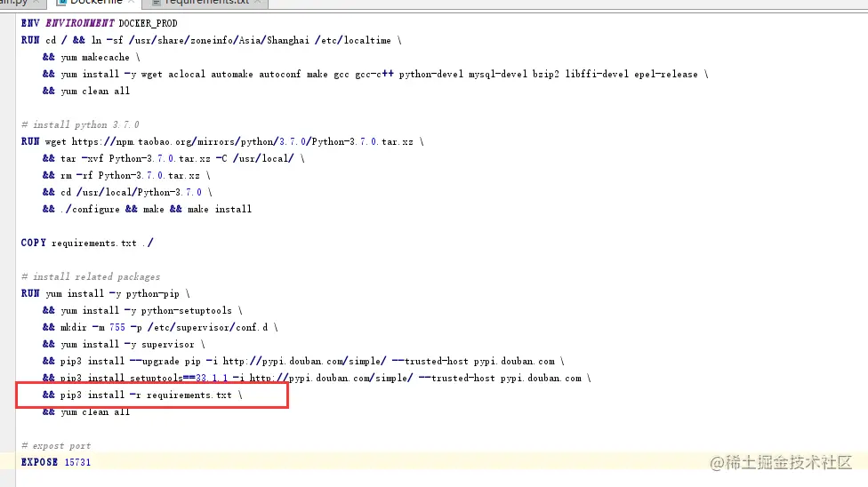The width and height of the screenshot is (868, 487).
Task: Click the 'EXPOSE 15731' line
Action: pyautogui.click(x=56, y=462)
